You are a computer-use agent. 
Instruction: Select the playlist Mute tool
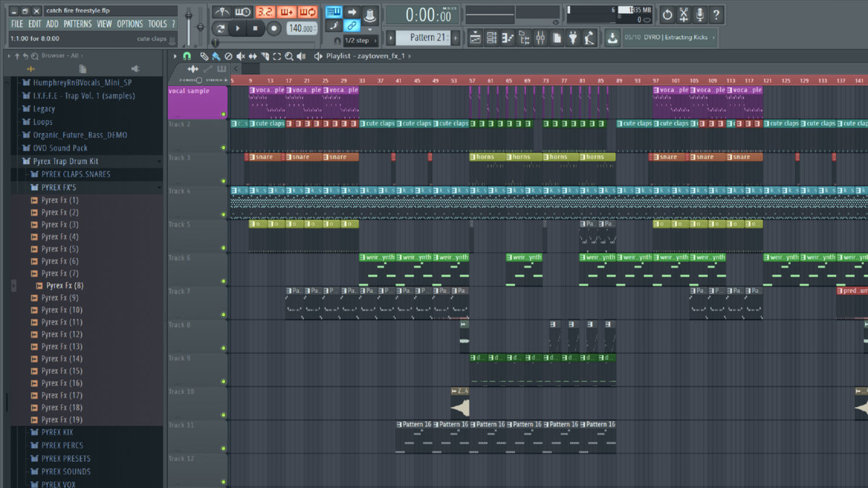240,56
